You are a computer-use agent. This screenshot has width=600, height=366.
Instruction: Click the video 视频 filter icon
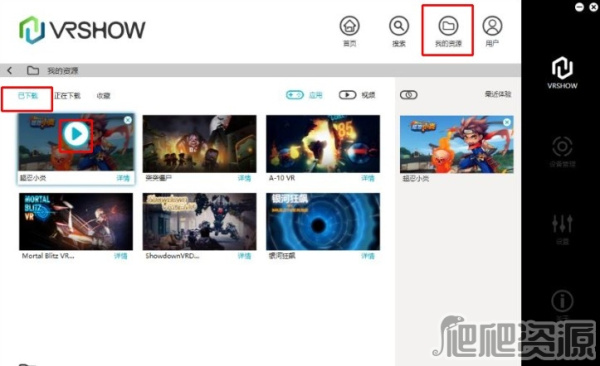pos(347,95)
